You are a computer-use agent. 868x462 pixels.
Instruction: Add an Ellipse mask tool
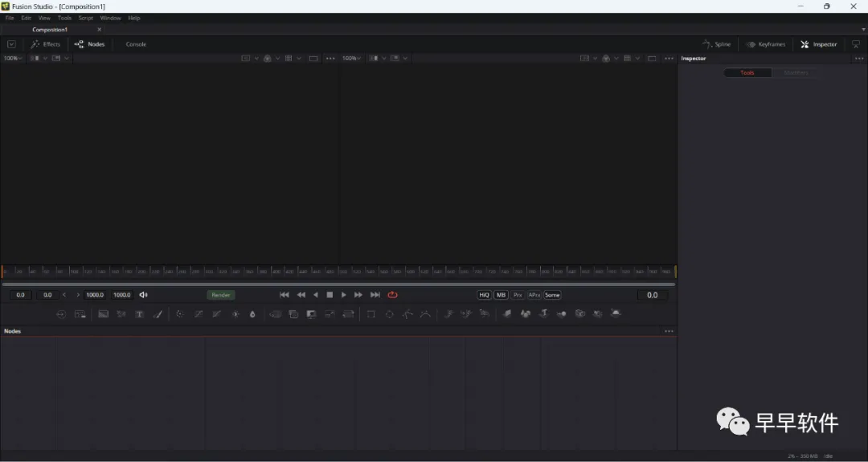[x=389, y=313]
